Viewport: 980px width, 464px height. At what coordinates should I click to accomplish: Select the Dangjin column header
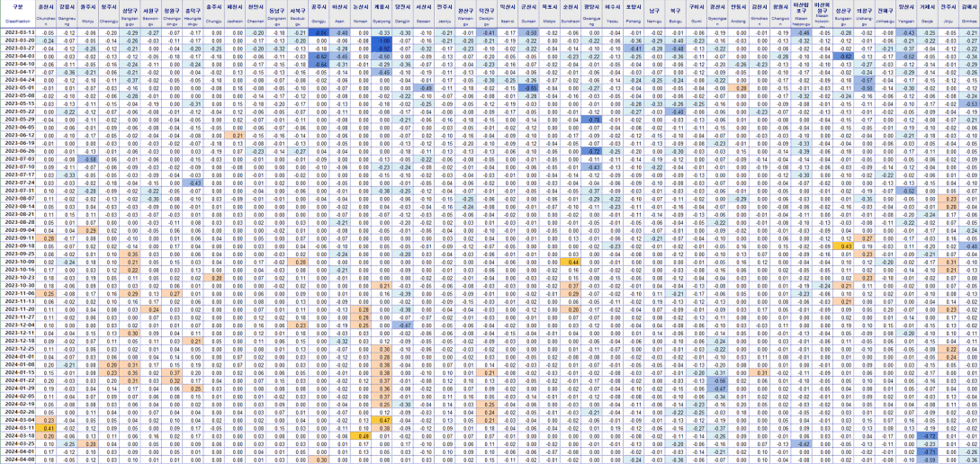click(404, 14)
